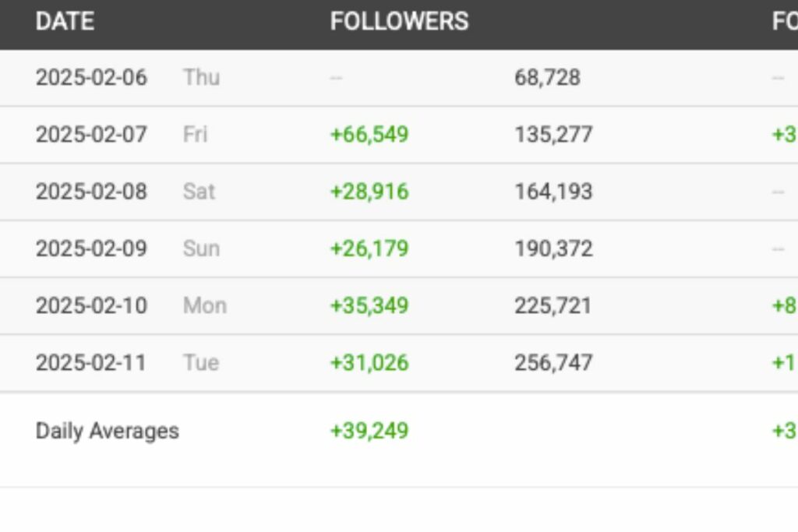Screen dimensions: 798x532
Task: Select the 2025-02-11 date cell
Action: (90, 363)
